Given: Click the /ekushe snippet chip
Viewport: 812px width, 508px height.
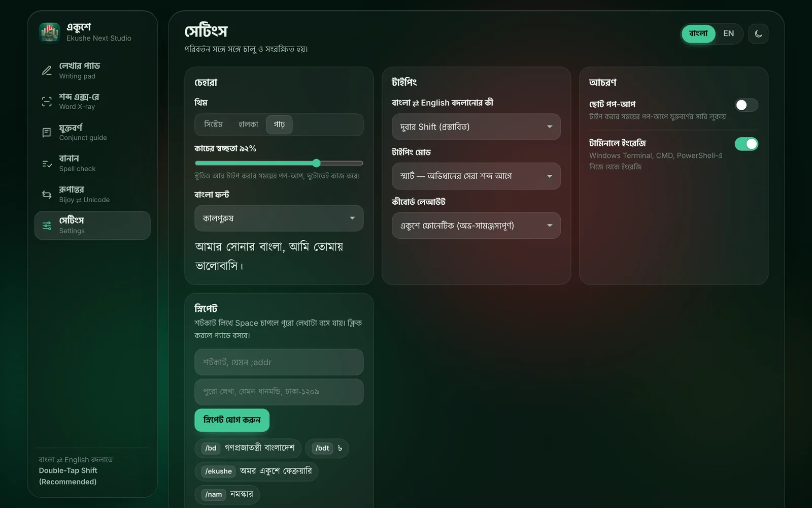Looking at the screenshot, I should coord(256,471).
